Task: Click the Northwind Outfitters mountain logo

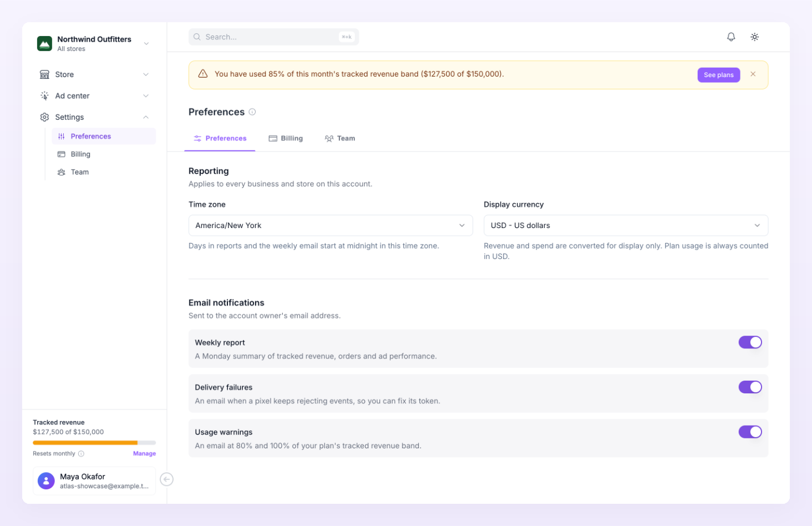Action: 44,43
